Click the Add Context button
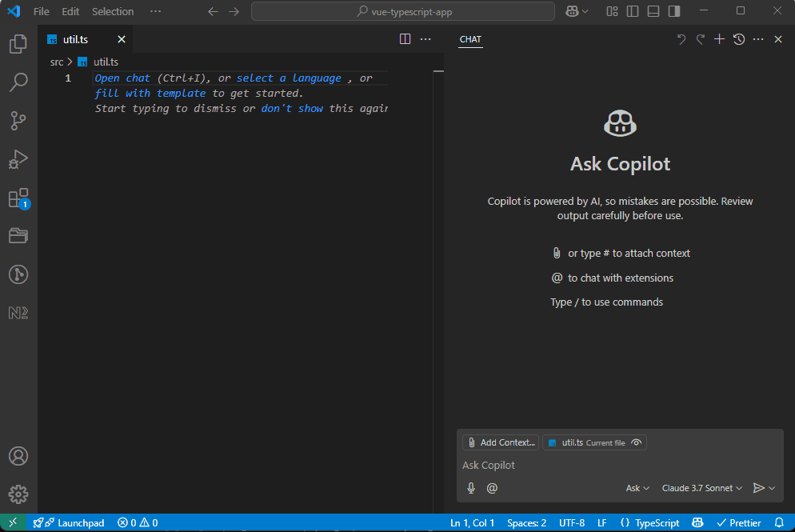795x532 pixels. coord(501,442)
